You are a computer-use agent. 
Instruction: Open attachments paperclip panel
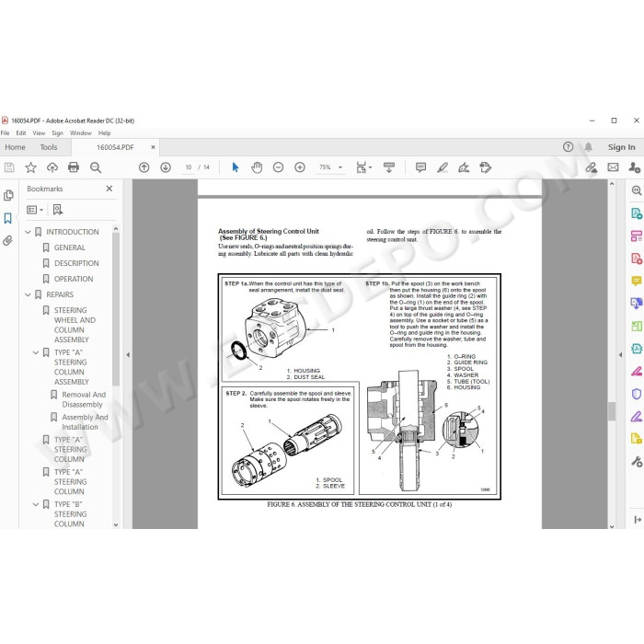point(7,241)
